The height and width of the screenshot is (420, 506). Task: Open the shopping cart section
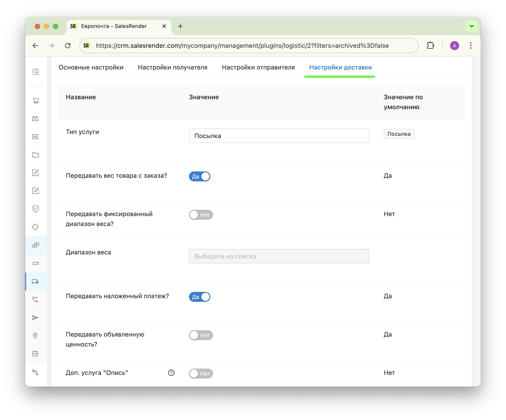click(x=36, y=100)
